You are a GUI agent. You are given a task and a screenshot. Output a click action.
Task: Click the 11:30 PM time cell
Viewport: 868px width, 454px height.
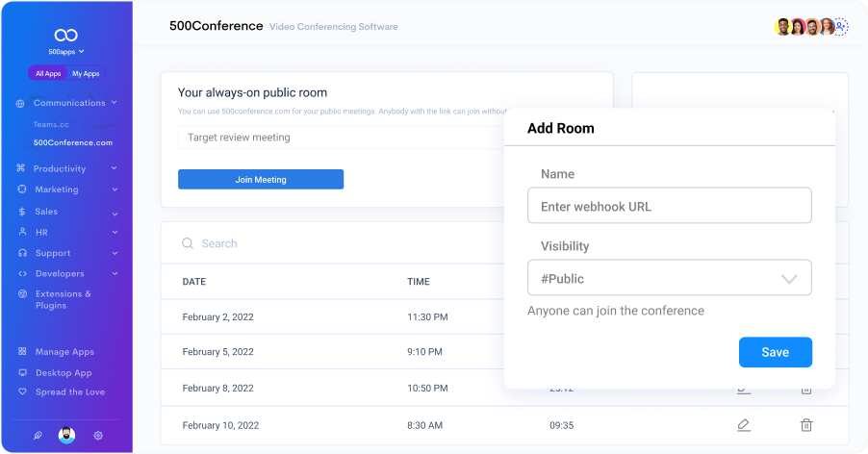(x=428, y=316)
